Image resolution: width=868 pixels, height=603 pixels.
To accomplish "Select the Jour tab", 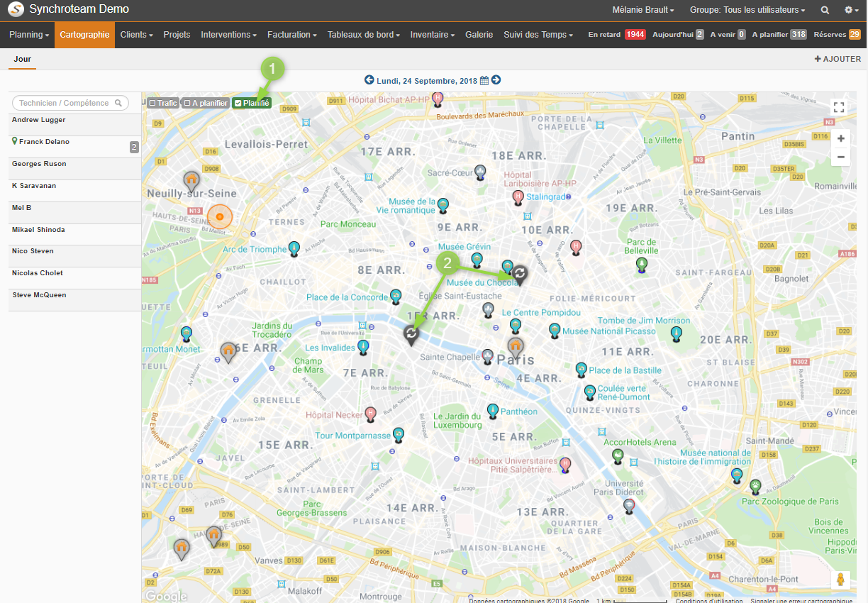I will click(x=23, y=60).
